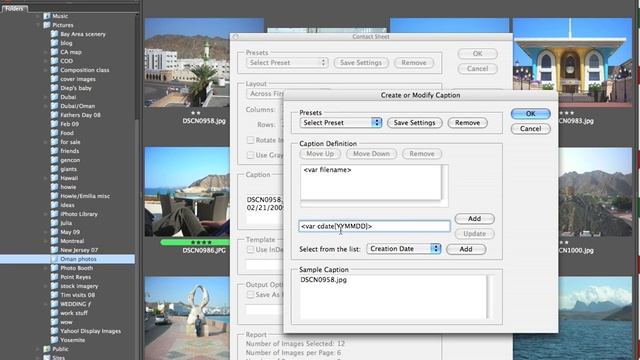
Task: Click the sculpture promenade thumbnail
Action: click(x=187, y=318)
